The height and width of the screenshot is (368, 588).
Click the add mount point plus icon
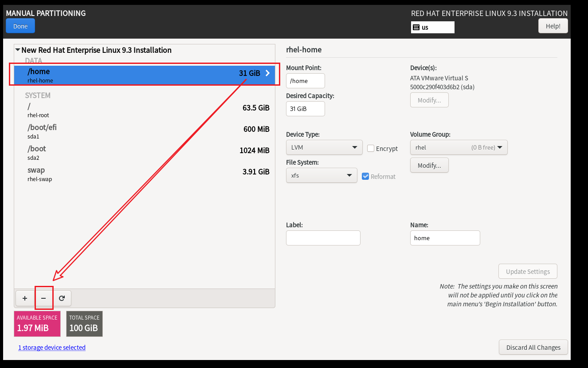tap(25, 298)
